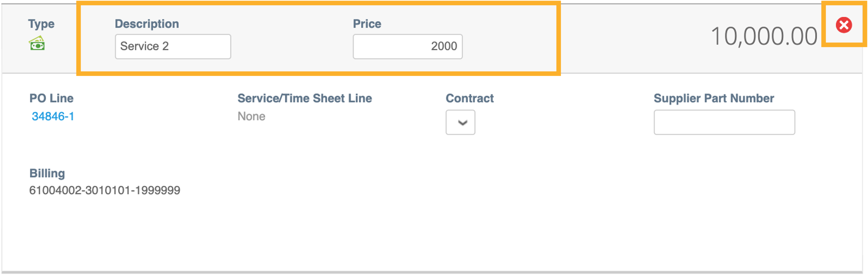Click the Service/Time Sheet Line None text
868x275 pixels.
click(x=251, y=116)
